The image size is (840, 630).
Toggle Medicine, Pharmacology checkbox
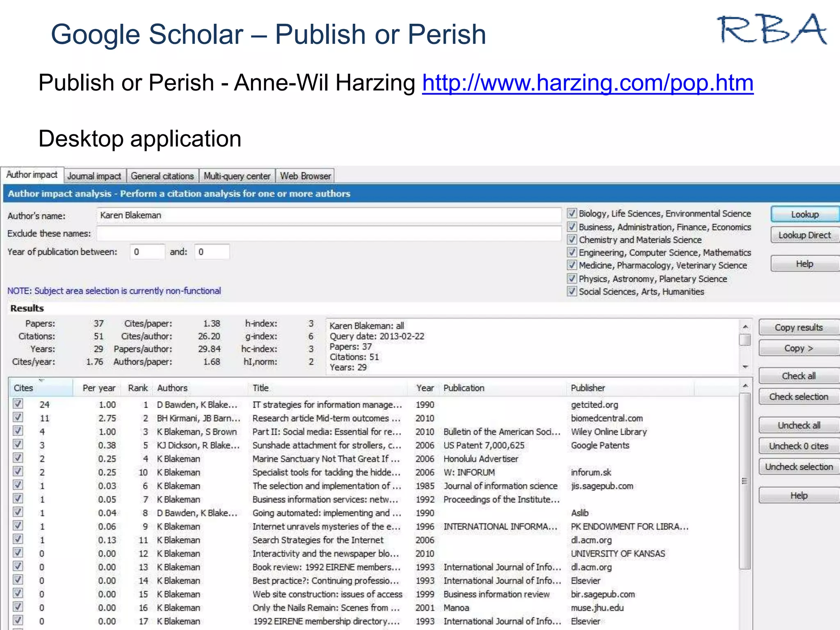coord(572,265)
